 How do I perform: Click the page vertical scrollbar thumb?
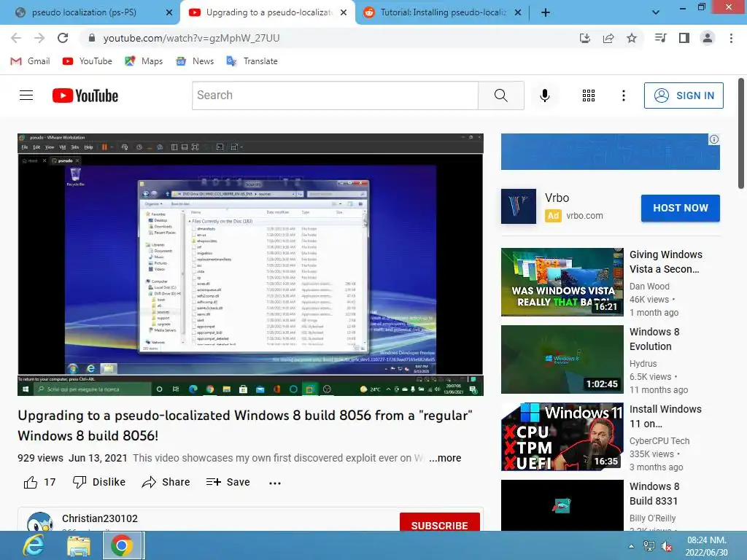[x=741, y=133]
